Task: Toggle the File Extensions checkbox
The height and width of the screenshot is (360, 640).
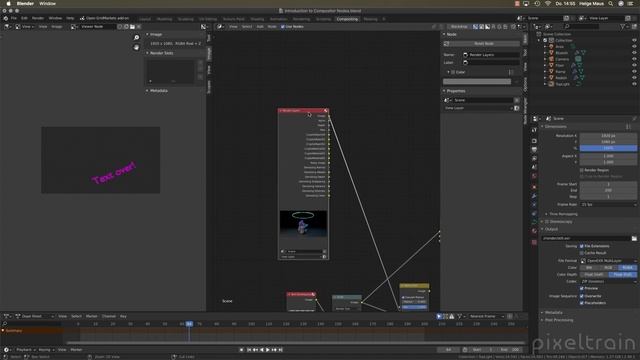Action: pyautogui.click(x=582, y=246)
